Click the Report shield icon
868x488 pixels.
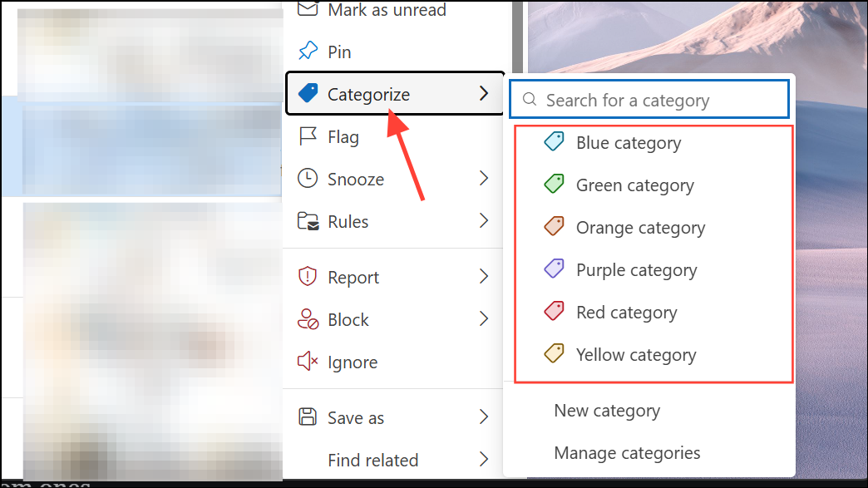click(308, 277)
